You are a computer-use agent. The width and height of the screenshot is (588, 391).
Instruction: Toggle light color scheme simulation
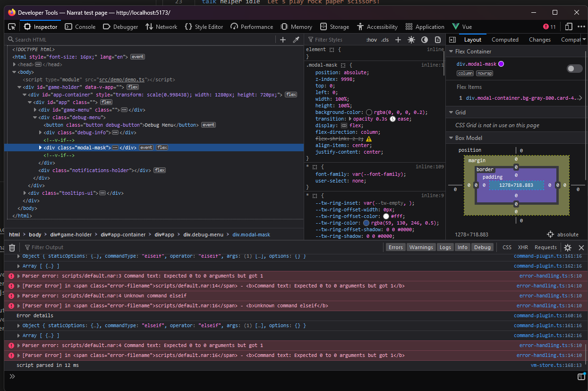tap(411, 40)
